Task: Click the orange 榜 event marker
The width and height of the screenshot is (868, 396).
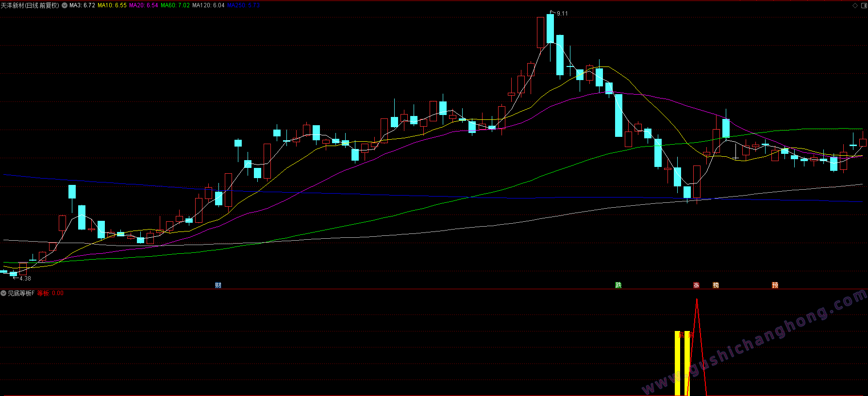Action: pyautogui.click(x=716, y=285)
